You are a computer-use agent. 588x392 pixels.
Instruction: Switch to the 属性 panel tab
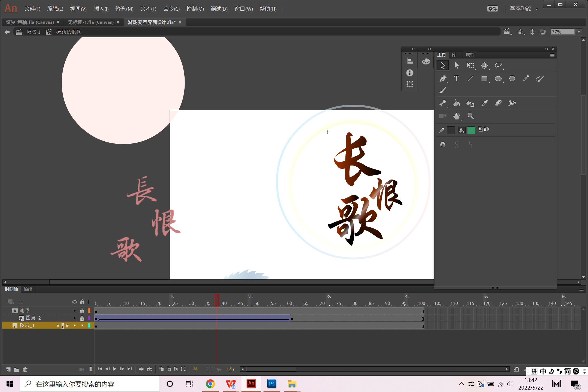pyautogui.click(x=470, y=55)
